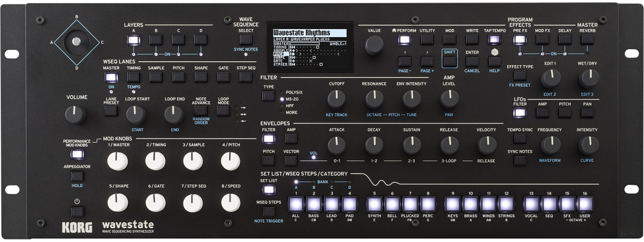
Task: Adjust the CUTOFF filter knob
Action: click(336, 98)
